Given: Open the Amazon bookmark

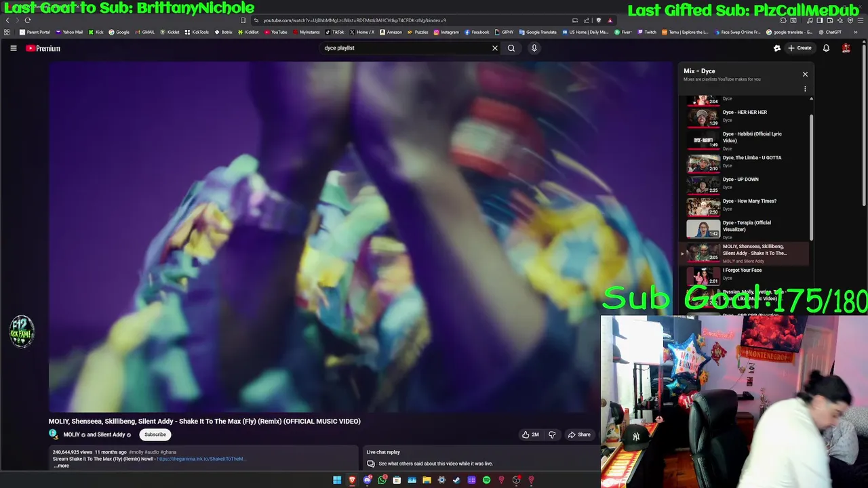Looking at the screenshot, I should (x=391, y=32).
